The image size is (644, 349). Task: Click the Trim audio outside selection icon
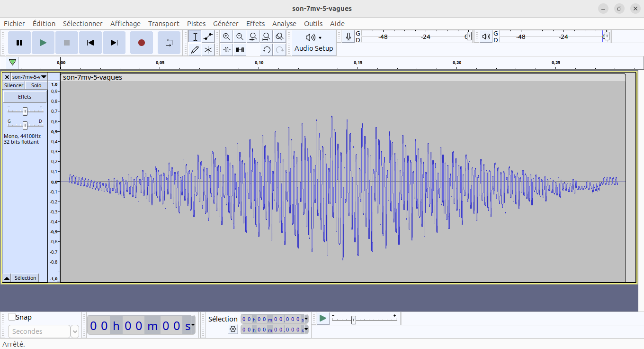[x=227, y=49]
